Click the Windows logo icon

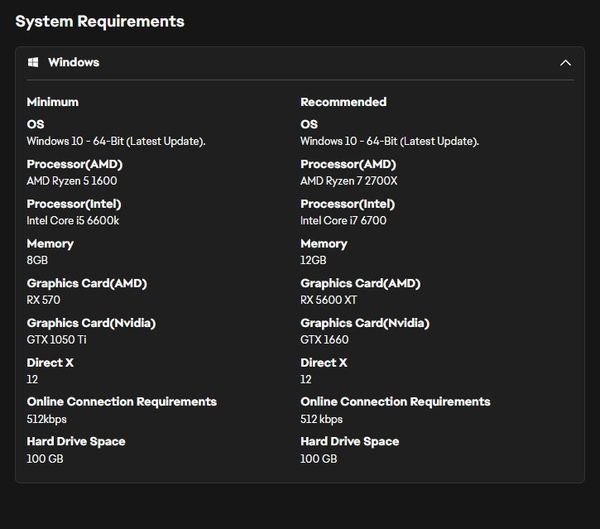(33, 62)
